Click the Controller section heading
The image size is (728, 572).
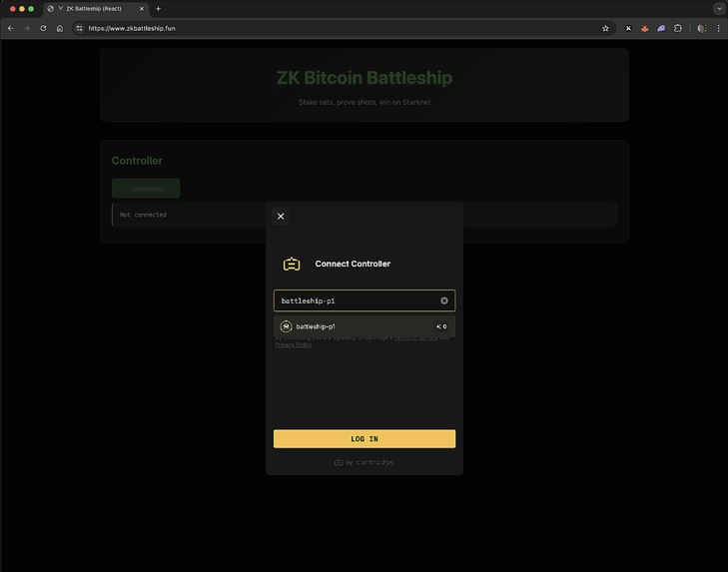tap(137, 161)
